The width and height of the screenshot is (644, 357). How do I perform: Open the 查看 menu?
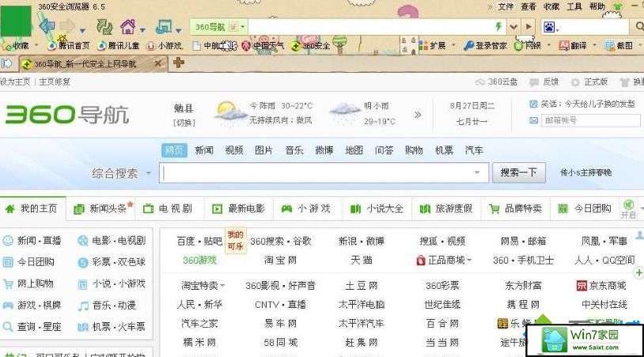pos(528,6)
